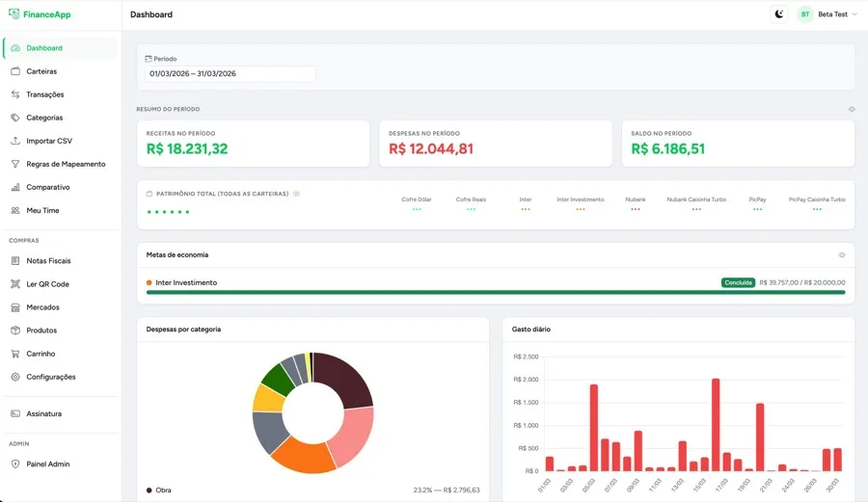Viewport: 868px width, 502px height.
Task: Click the Meu Time people icon
Action: tap(15, 211)
